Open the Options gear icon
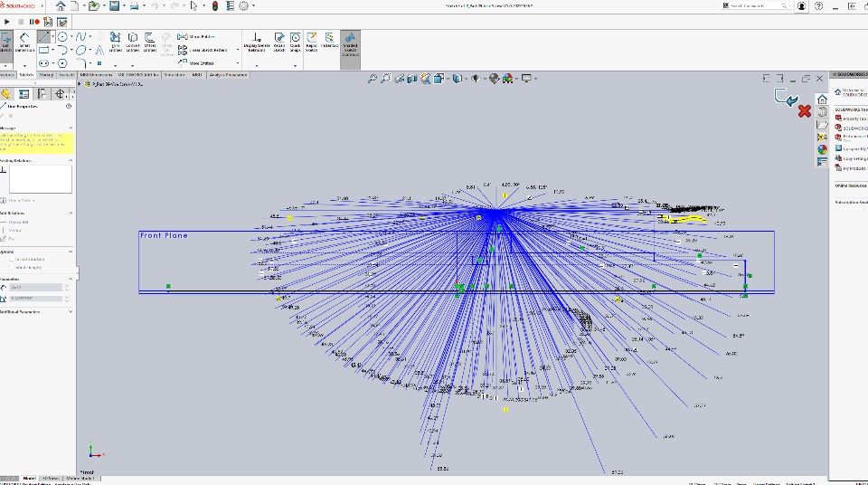 pos(243,6)
